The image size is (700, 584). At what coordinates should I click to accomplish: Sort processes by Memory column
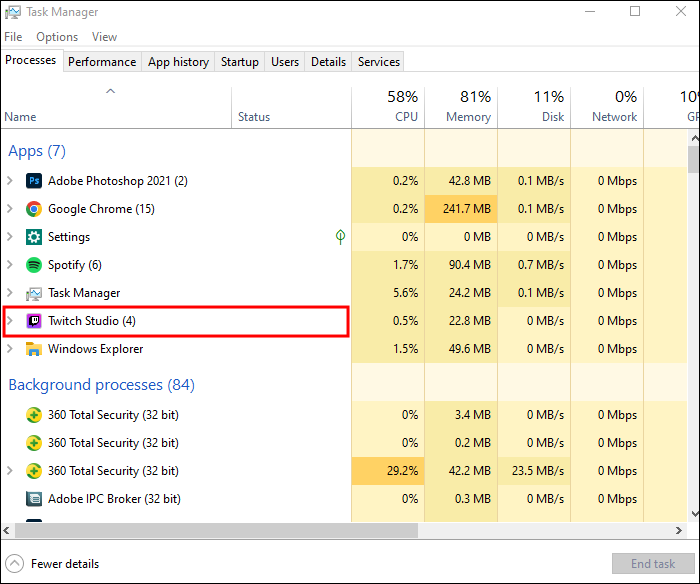tap(461, 107)
